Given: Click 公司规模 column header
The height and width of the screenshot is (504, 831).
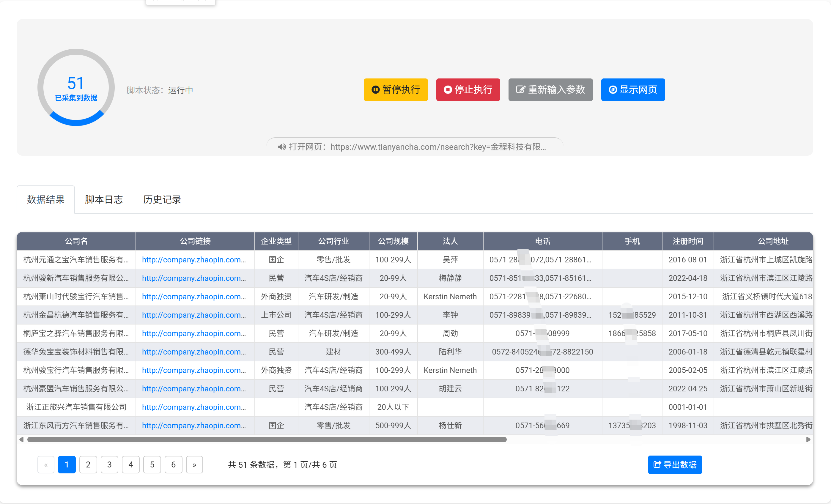Looking at the screenshot, I should coord(393,241).
